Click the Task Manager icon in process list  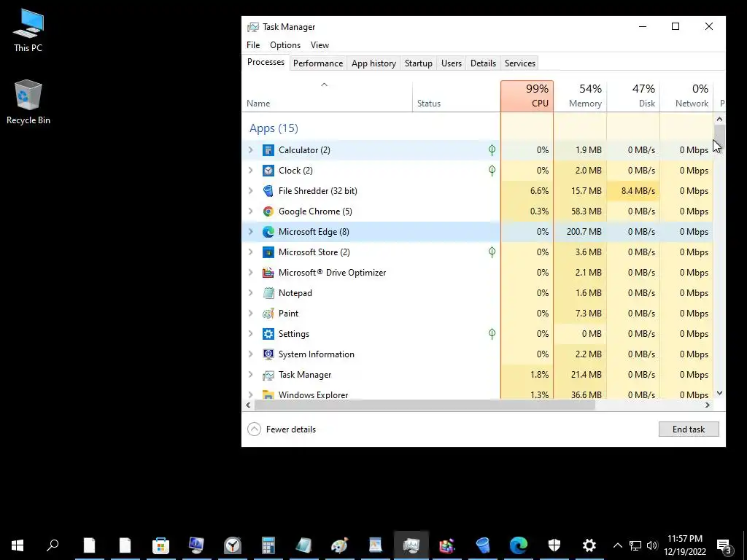tap(268, 375)
